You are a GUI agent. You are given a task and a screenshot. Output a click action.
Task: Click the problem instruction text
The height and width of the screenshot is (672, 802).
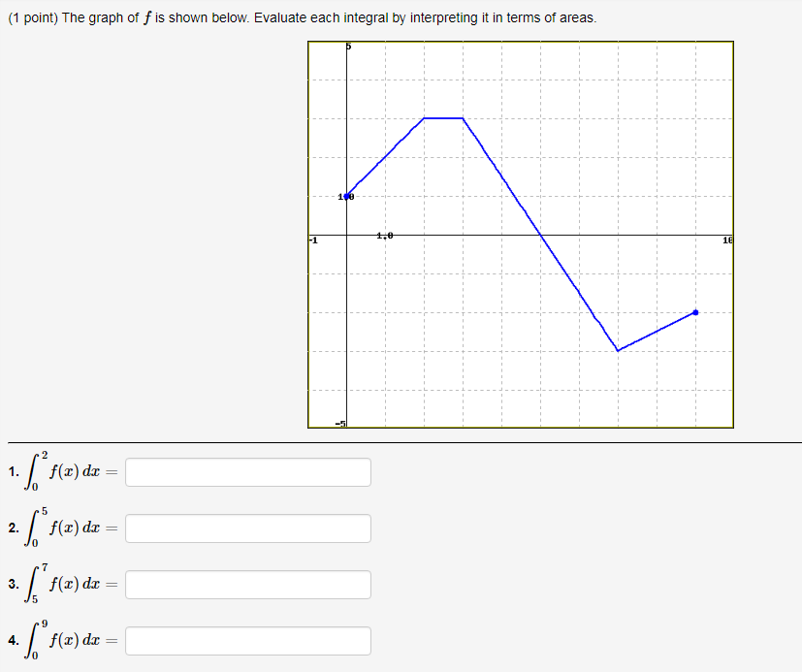[303, 17]
